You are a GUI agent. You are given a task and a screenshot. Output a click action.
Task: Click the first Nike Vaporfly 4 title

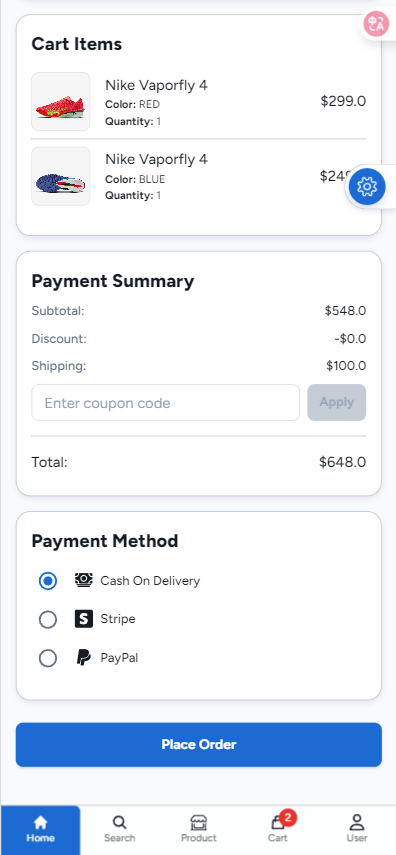point(156,85)
